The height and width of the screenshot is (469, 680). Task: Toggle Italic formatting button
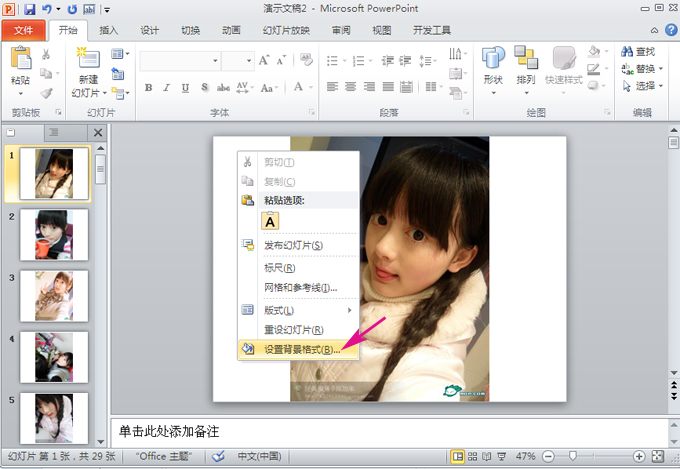[x=167, y=87]
